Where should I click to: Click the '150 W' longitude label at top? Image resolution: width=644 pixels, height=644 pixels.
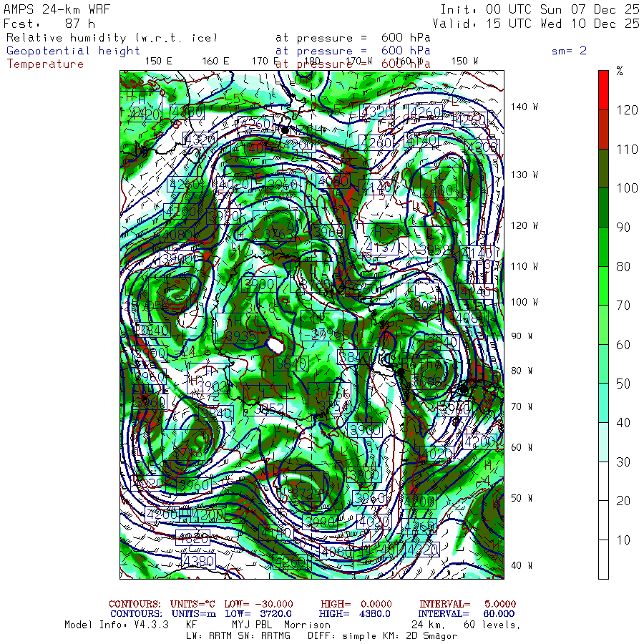464,61
